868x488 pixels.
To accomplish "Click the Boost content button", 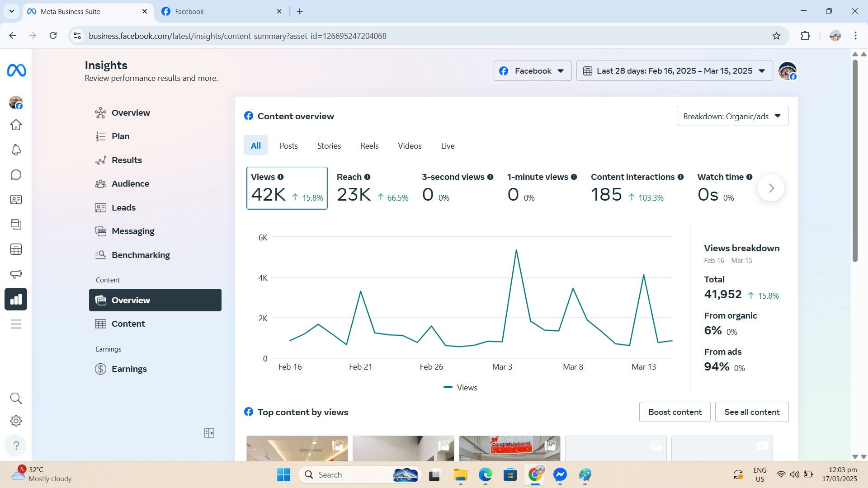I will [675, 412].
